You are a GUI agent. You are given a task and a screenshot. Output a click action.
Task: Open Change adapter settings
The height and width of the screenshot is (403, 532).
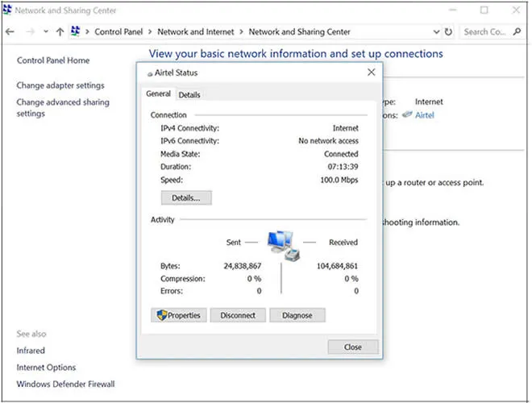coord(60,85)
